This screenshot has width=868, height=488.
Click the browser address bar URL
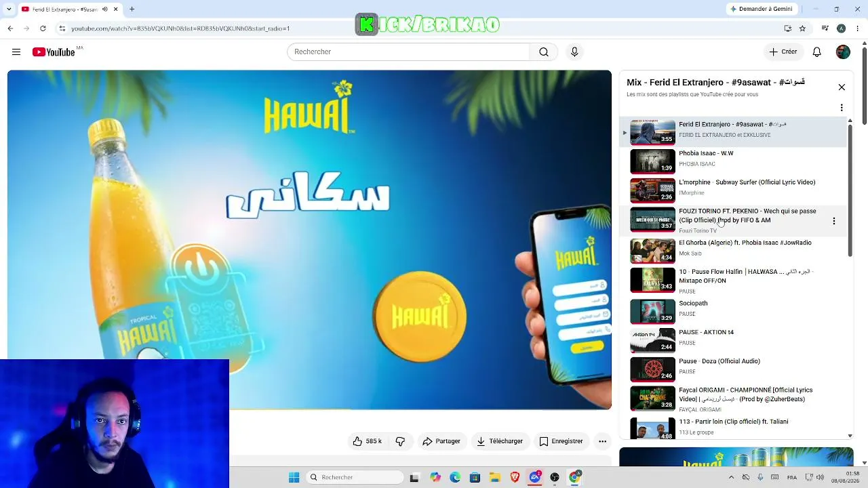(180, 28)
